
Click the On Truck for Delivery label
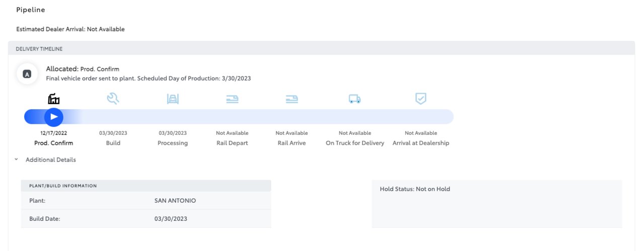tap(355, 143)
